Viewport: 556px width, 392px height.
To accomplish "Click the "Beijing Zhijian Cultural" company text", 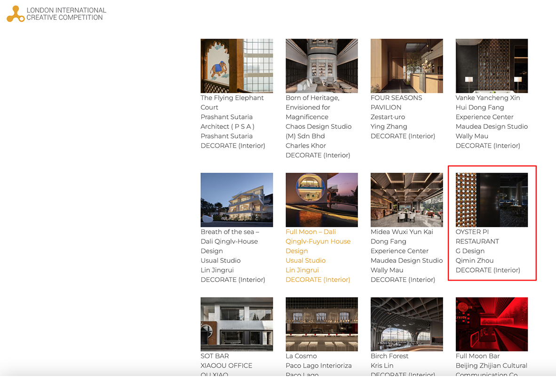I will point(492,365).
